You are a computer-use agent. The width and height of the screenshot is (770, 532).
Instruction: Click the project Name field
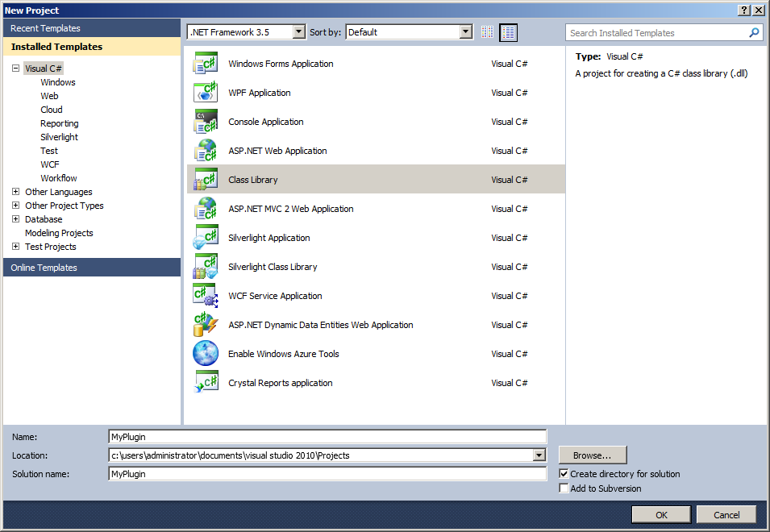click(327, 437)
